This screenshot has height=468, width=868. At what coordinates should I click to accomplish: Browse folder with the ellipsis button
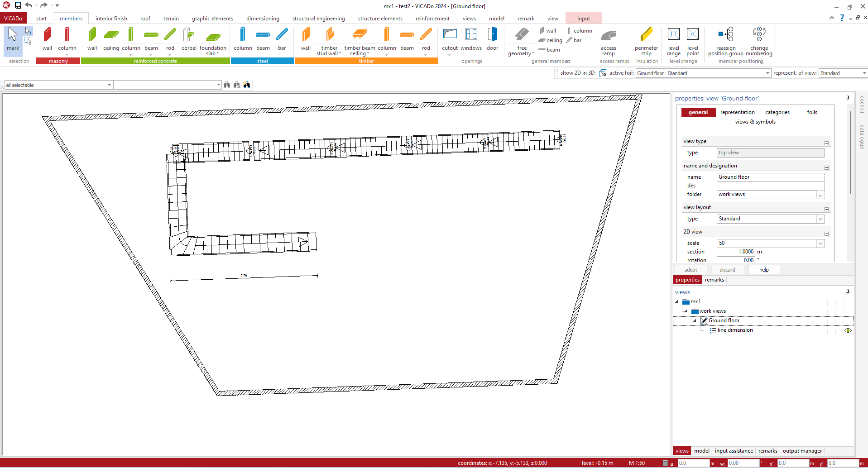tap(820, 195)
